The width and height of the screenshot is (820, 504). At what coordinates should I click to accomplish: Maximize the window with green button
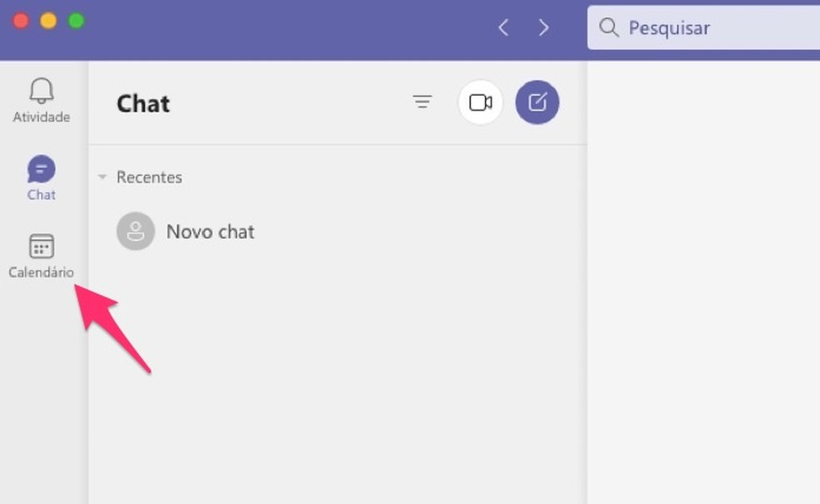pos(76,21)
